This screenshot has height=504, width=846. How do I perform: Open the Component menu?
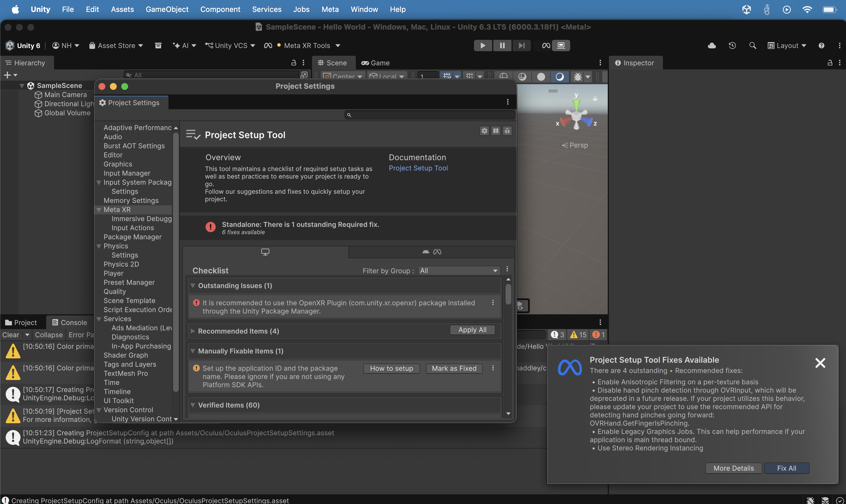pos(220,9)
